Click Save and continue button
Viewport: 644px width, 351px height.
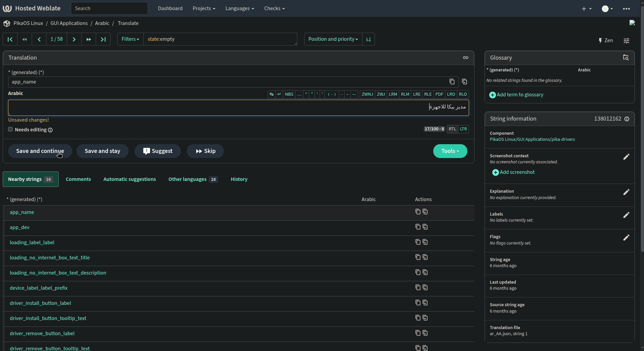coord(40,151)
